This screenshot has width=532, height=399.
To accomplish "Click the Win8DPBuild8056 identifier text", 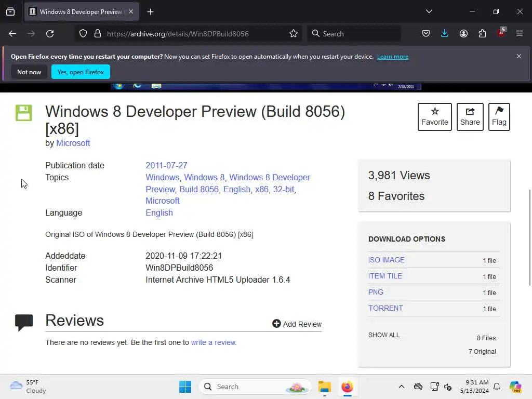I will (179, 268).
